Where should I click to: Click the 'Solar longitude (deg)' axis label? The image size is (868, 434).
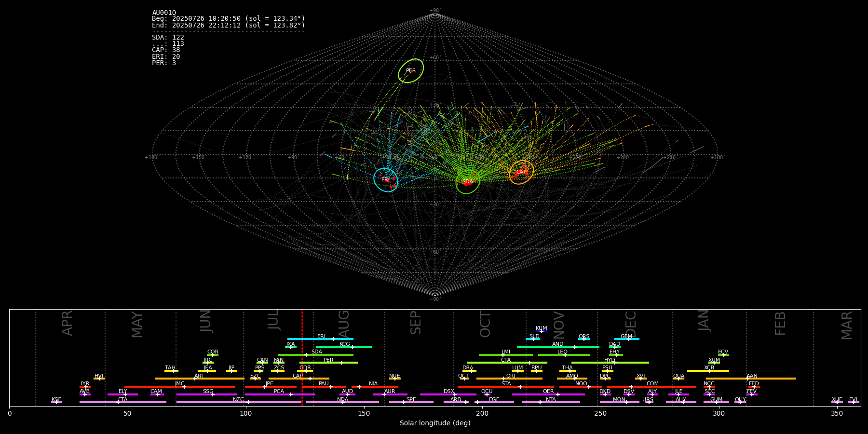tap(435, 423)
